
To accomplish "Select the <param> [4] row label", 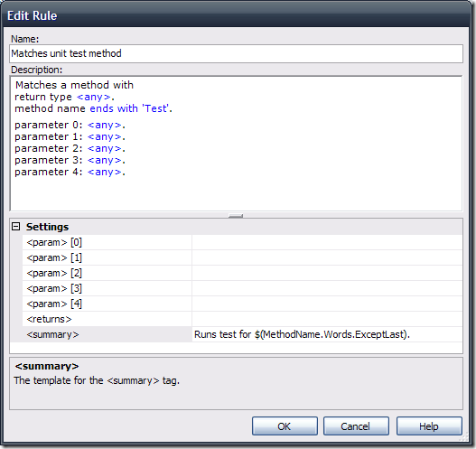I will pos(107,304).
